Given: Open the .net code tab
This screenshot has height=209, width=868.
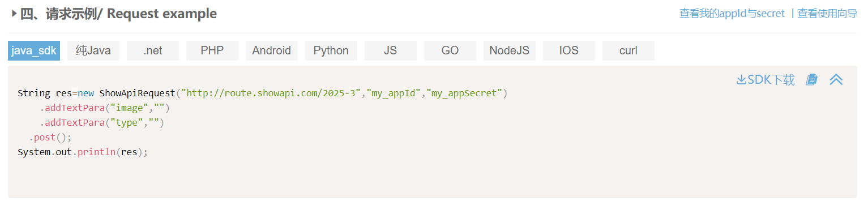Looking at the screenshot, I should click(x=153, y=50).
